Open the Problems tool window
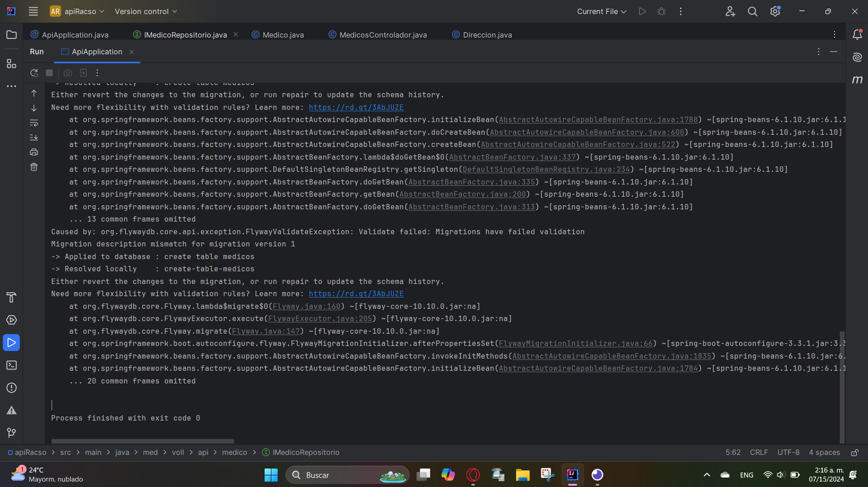 coord(11,388)
